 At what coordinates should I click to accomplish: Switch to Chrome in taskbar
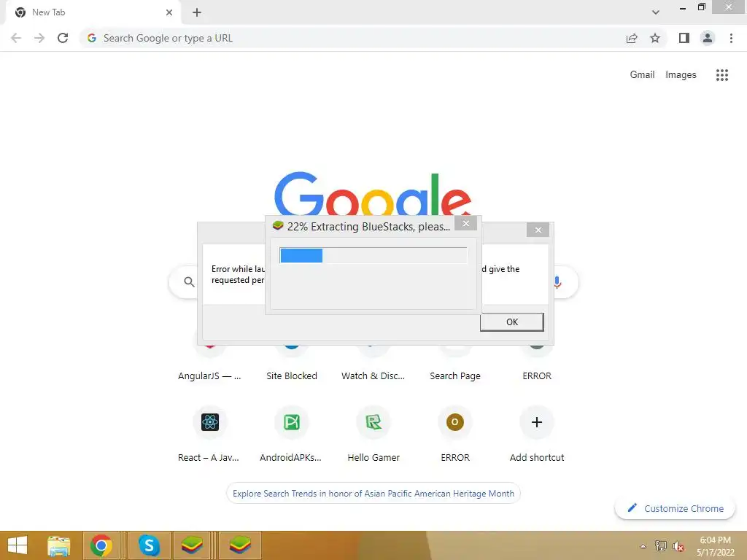click(101, 545)
